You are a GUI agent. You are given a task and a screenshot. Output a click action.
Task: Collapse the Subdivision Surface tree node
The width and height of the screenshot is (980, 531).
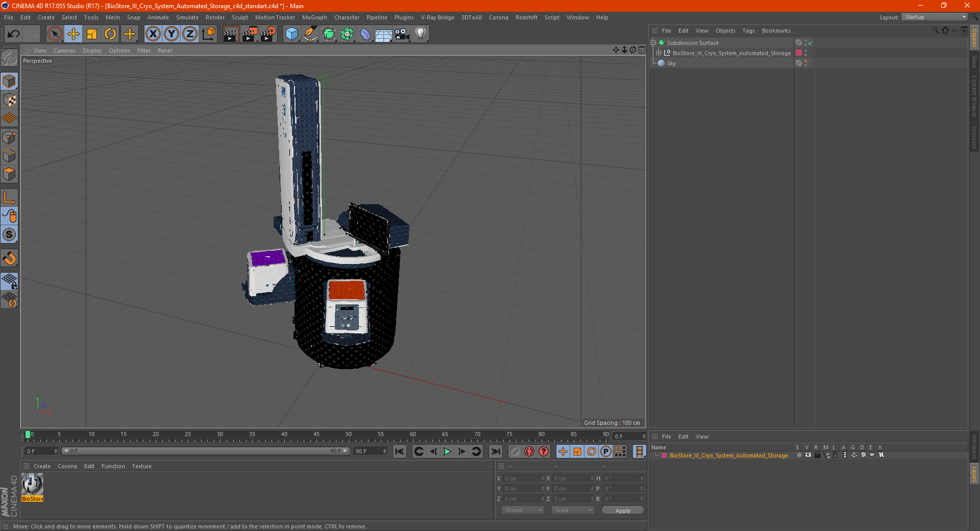click(x=653, y=43)
